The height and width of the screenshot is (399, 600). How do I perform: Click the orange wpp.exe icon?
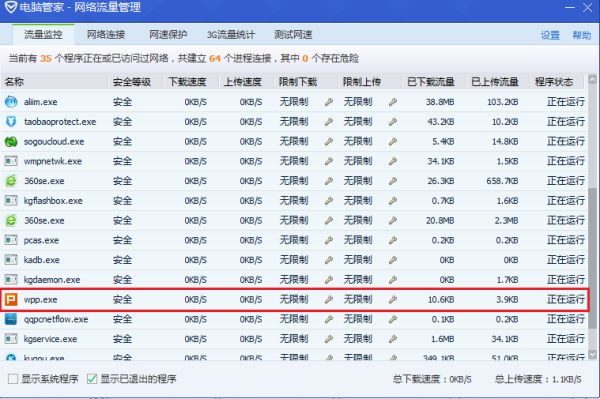tap(11, 300)
